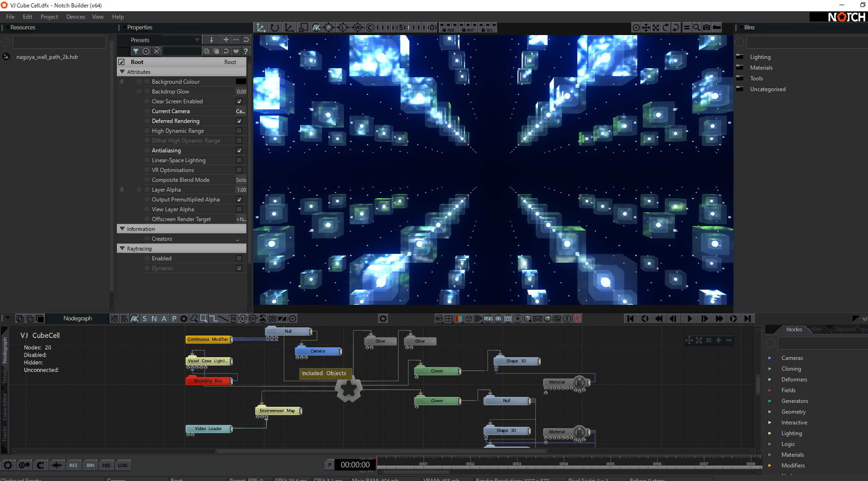This screenshot has height=481, width=868.
Task: Click the Backdrop Glow value field
Action: [x=241, y=92]
